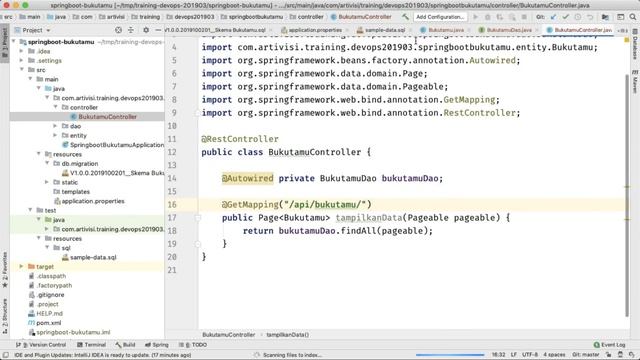Expand the dao package
This screenshot has width=640, height=360.
click(x=56, y=126)
